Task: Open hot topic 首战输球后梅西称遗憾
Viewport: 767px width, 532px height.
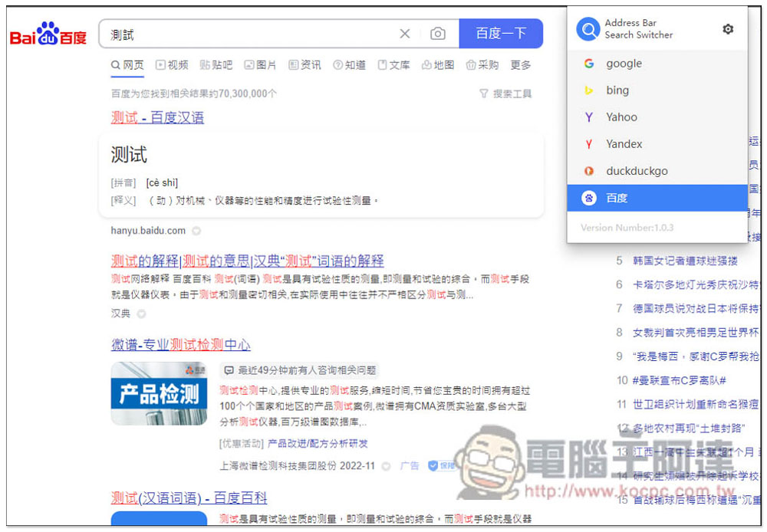Action: (x=696, y=500)
